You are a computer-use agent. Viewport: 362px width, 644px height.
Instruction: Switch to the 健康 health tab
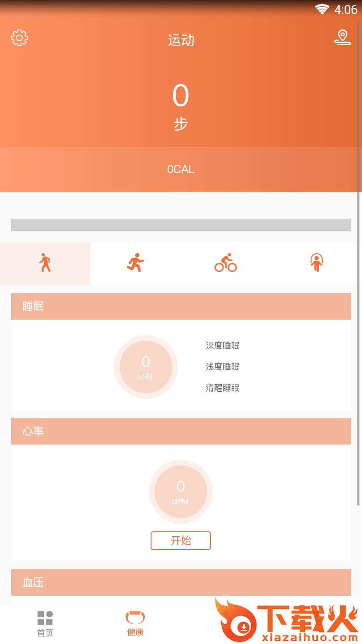coord(135,624)
